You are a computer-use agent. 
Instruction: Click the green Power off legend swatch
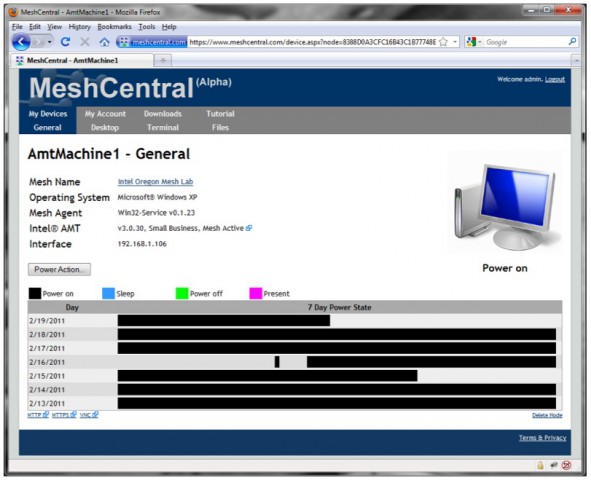coord(182,294)
